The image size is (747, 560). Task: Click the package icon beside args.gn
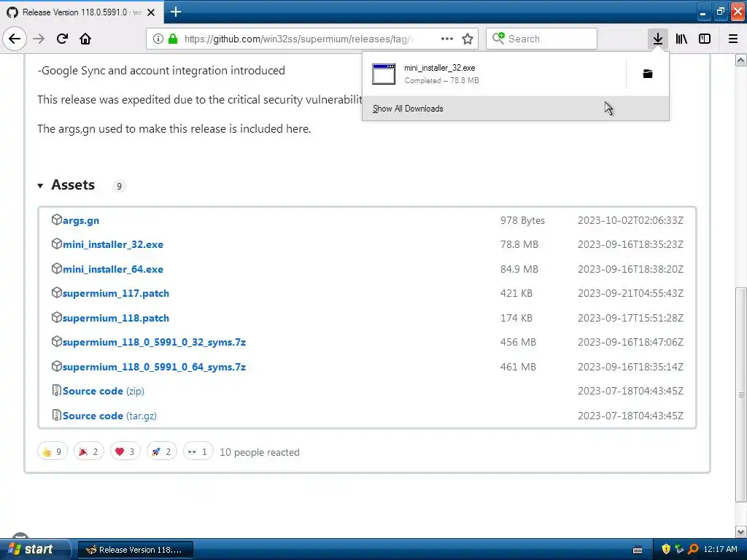coord(57,219)
